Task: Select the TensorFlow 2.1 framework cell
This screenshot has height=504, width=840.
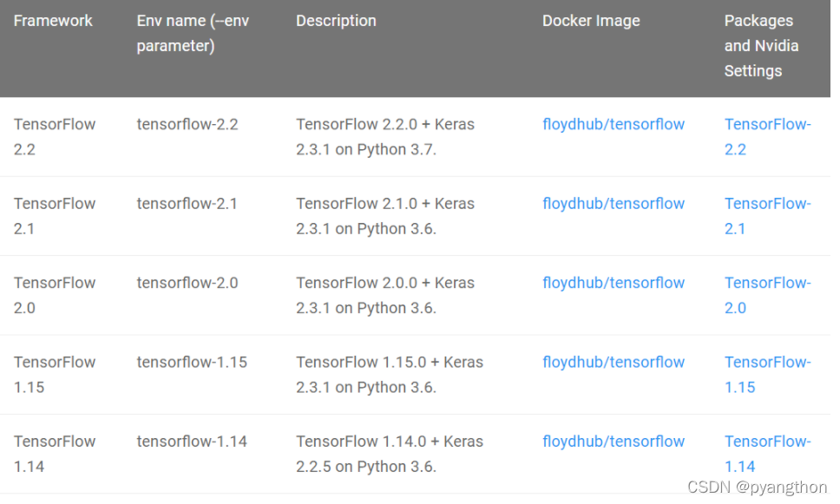Action: [55, 216]
